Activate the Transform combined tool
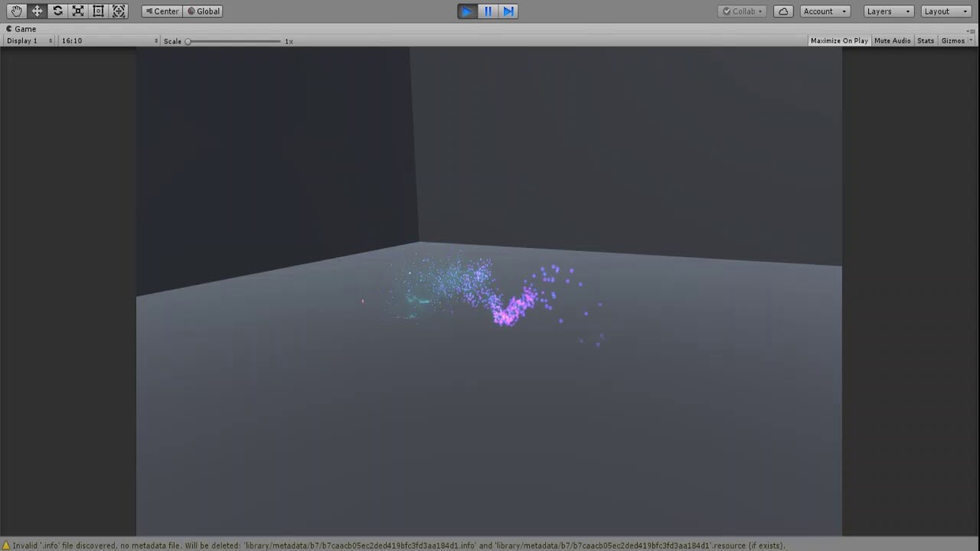Viewport: 980px width, 551px height. (119, 11)
